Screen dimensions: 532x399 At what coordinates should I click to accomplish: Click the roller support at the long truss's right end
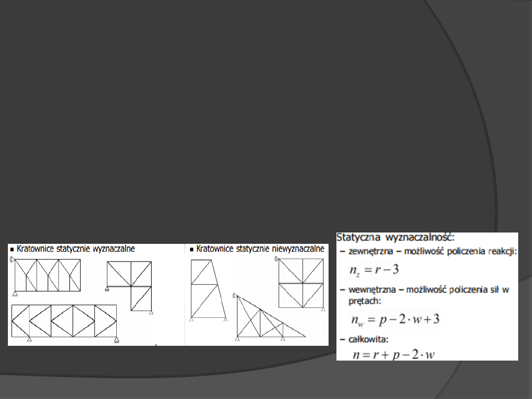116,339
